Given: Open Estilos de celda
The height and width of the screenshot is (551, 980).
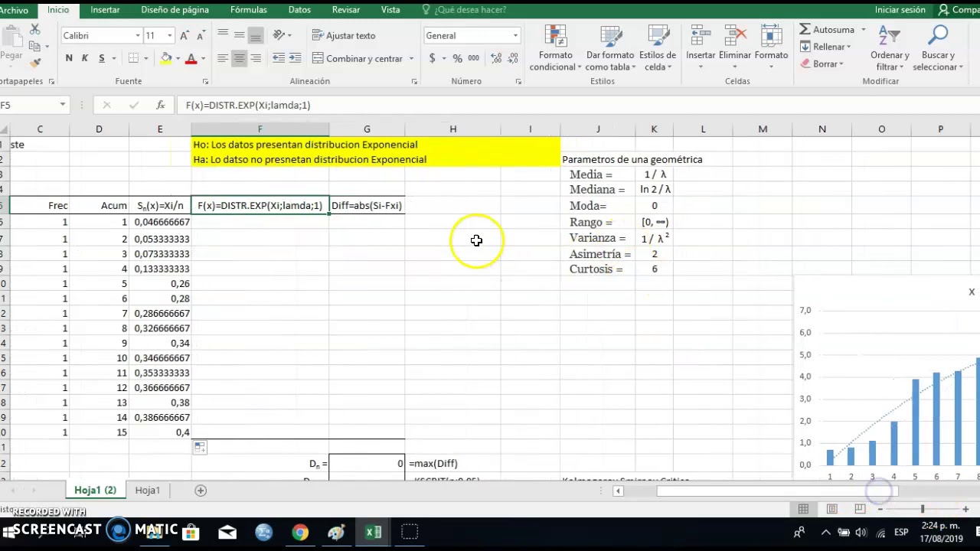Looking at the screenshot, I should pyautogui.click(x=658, y=48).
